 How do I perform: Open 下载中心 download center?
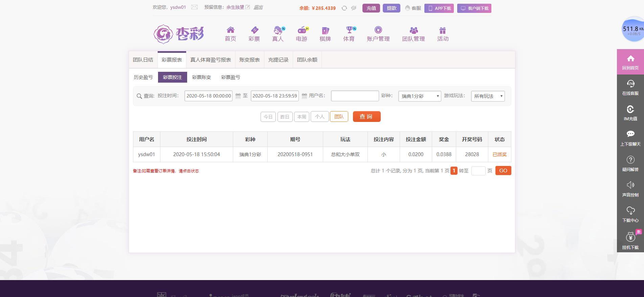pos(630,214)
